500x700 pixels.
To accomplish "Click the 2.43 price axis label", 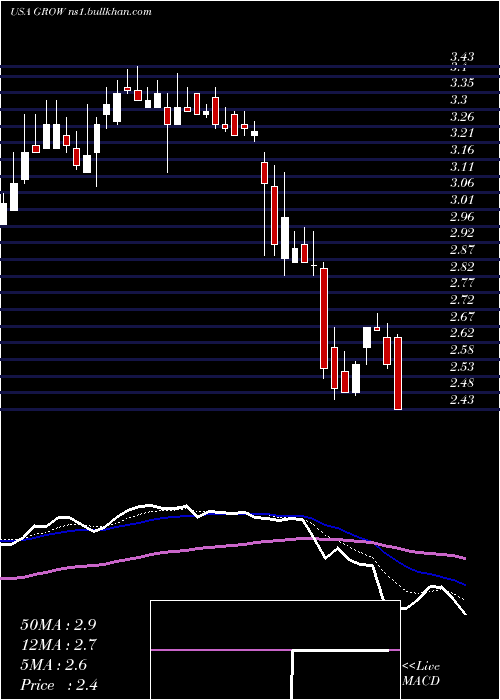I will [462, 400].
